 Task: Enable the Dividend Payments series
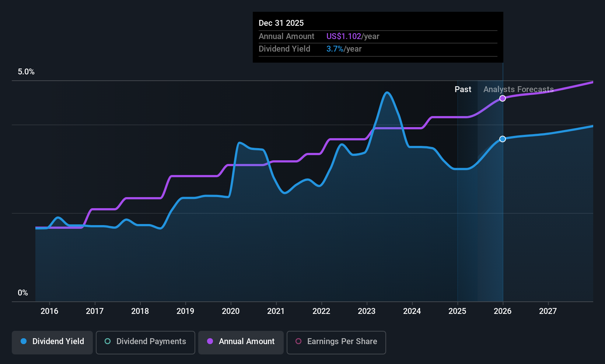pyautogui.click(x=146, y=343)
